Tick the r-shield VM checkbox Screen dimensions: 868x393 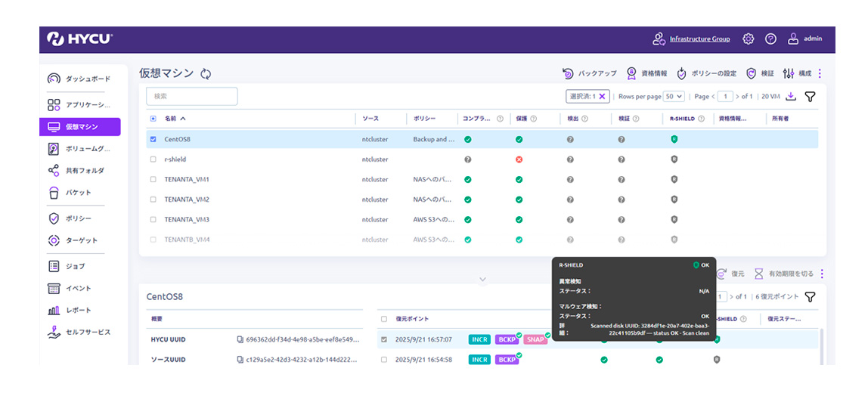click(153, 159)
